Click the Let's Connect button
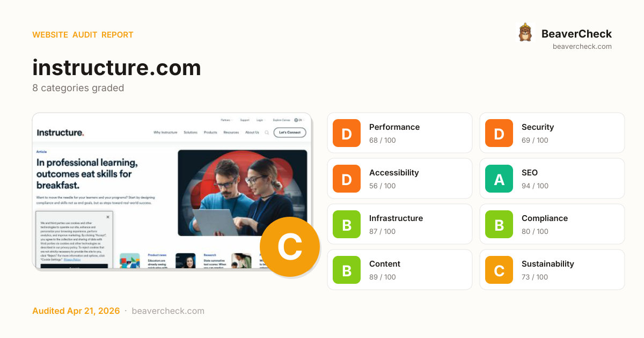 290,133
